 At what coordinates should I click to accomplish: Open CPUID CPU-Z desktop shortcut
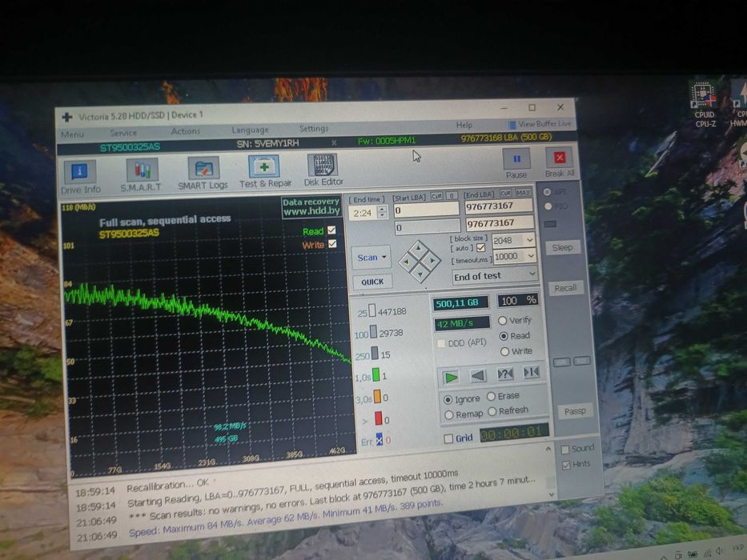[x=704, y=106]
